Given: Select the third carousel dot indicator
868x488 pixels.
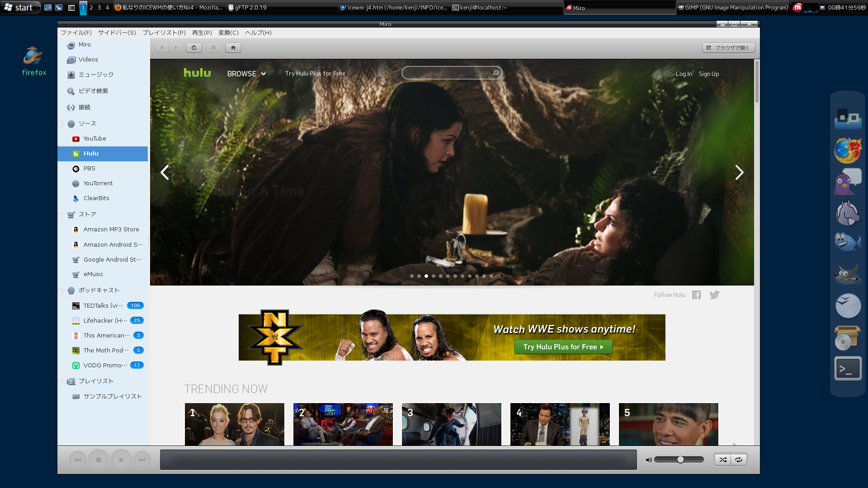Looking at the screenshot, I should [426, 276].
